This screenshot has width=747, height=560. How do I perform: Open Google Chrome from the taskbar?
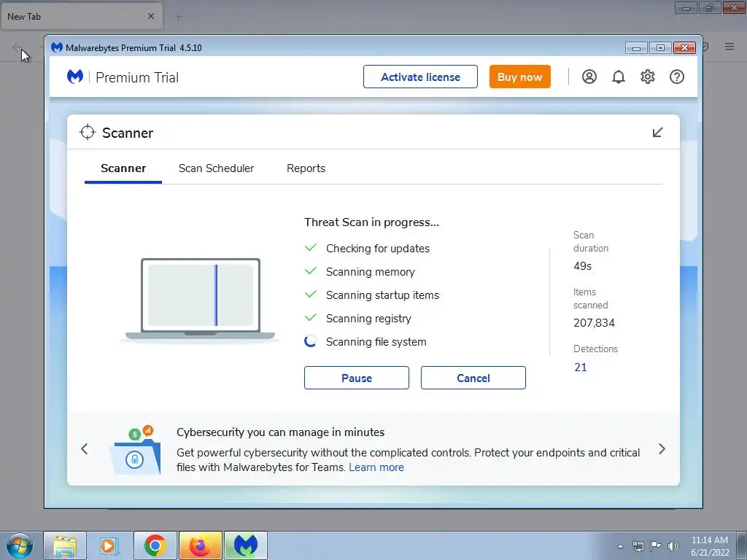coord(155,545)
